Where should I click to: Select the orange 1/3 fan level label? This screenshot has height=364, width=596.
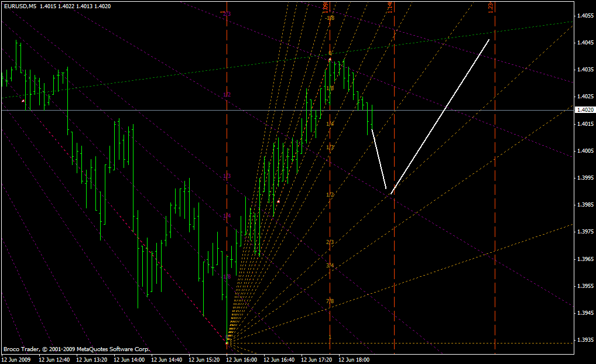(330, 147)
